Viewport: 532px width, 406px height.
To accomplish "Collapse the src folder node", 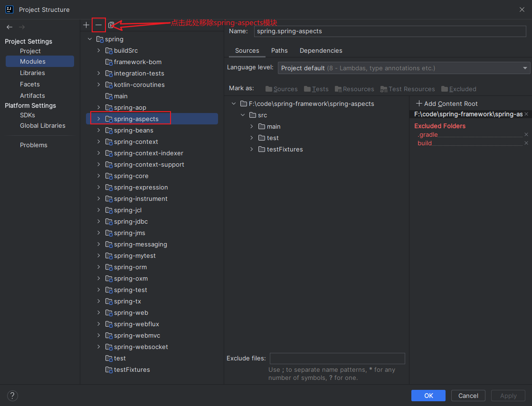I will click(x=243, y=115).
